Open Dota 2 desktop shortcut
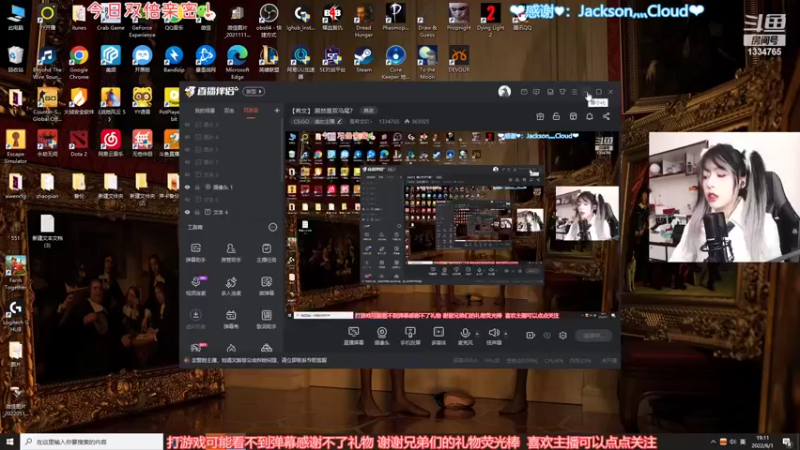Viewport: 800px width, 450px height. point(79,143)
